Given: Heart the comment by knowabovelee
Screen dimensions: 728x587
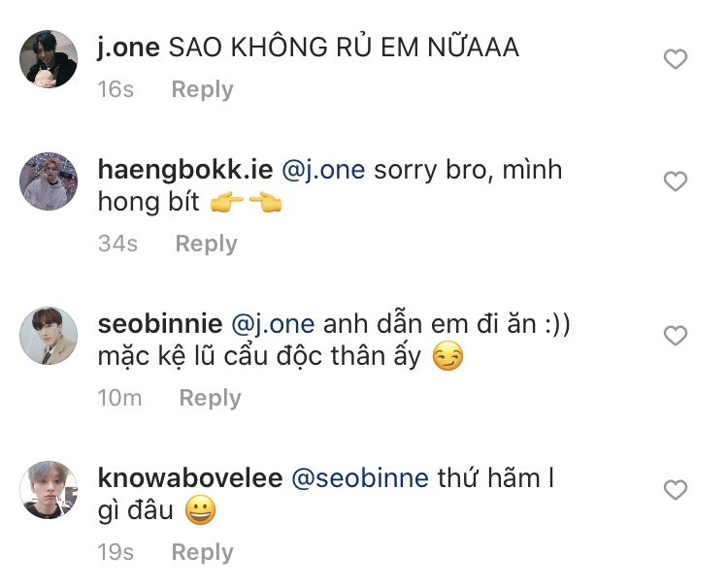Looking at the screenshot, I should (675, 488).
